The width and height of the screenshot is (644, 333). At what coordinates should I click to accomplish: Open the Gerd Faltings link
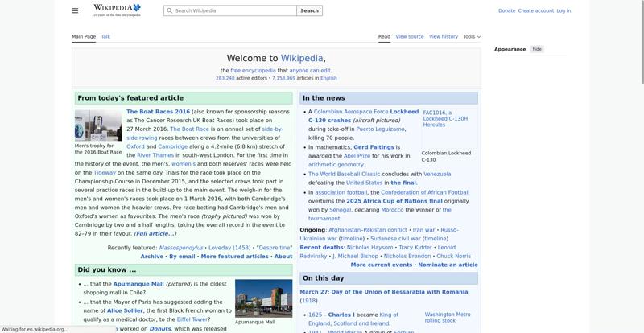374,147
